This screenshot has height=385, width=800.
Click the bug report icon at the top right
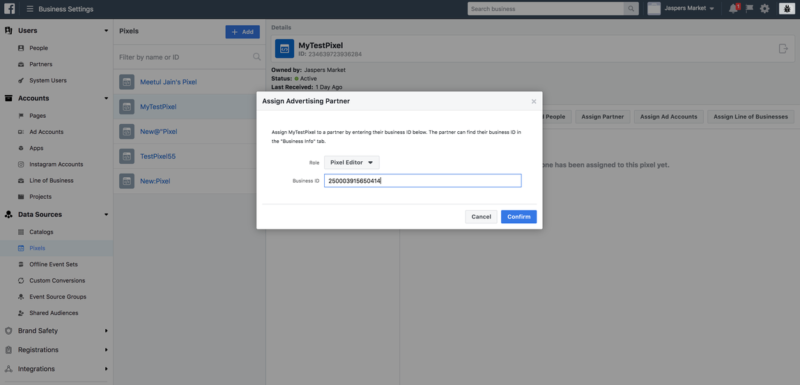(786, 9)
